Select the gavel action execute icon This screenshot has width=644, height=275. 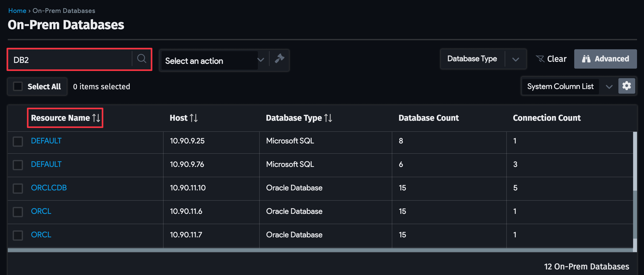point(280,59)
